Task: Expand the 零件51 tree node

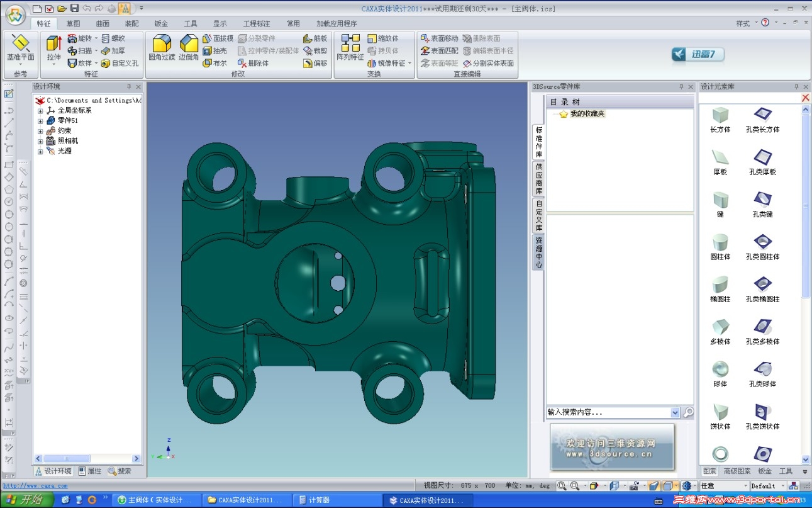Action: coord(40,121)
